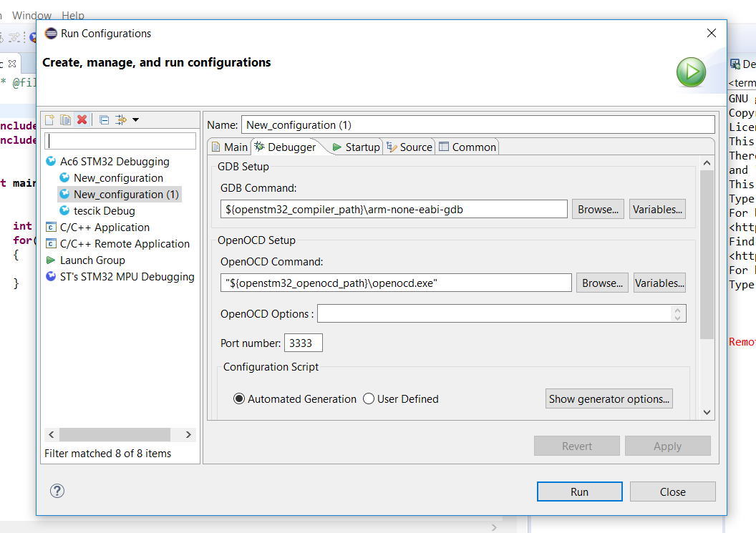
Task: Select tescik Debug configuration
Action: [x=104, y=210]
